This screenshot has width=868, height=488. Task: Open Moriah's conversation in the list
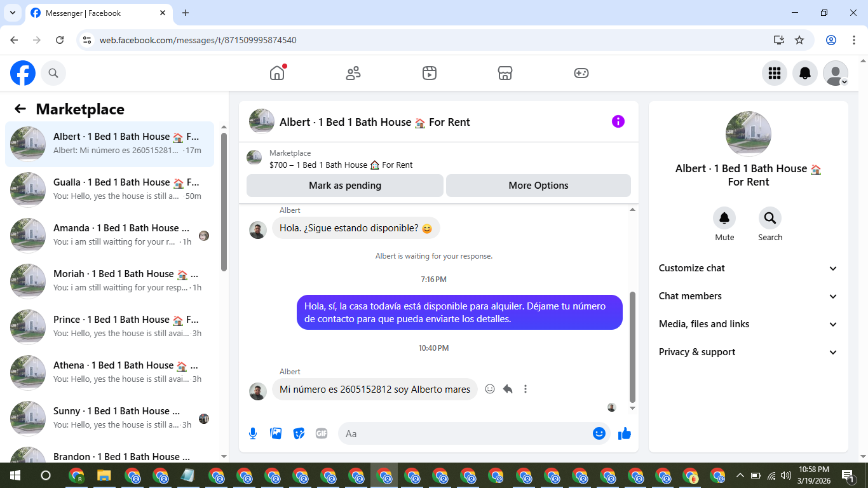pyautogui.click(x=109, y=281)
